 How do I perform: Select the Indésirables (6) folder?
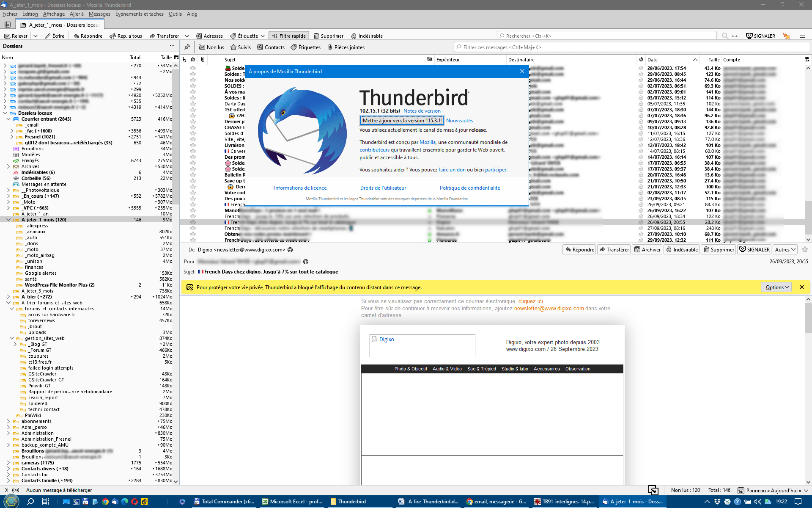click(38, 172)
